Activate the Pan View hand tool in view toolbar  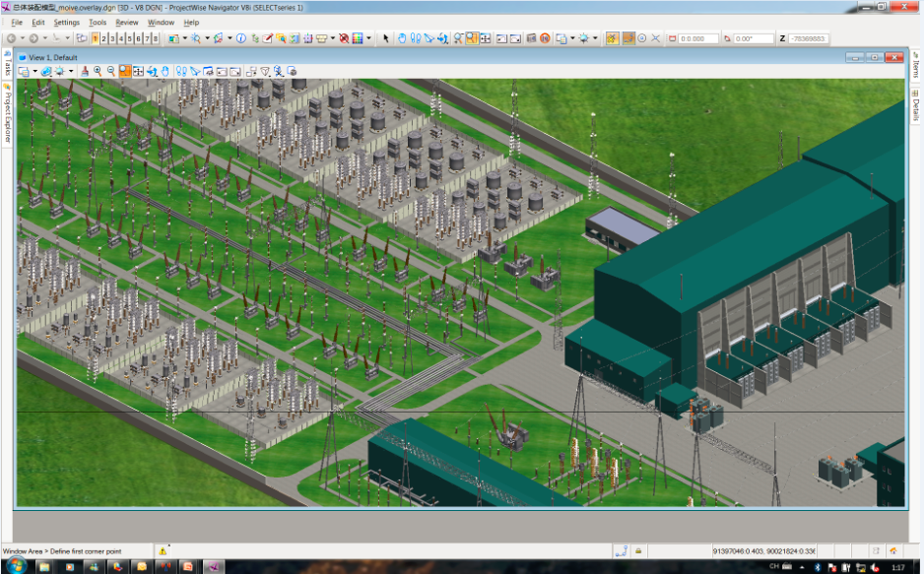tap(165, 71)
